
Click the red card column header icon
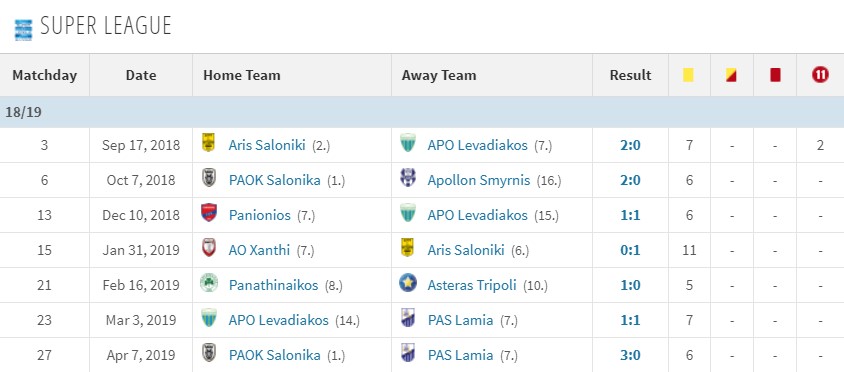tap(775, 75)
